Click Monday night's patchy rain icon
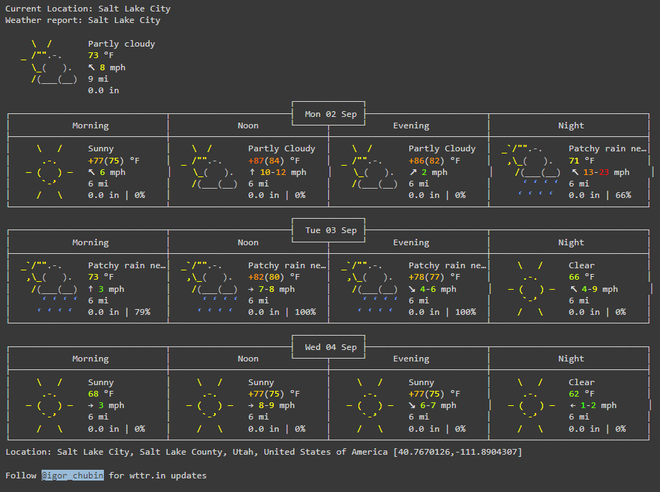The height and width of the screenshot is (492, 660). click(x=531, y=172)
